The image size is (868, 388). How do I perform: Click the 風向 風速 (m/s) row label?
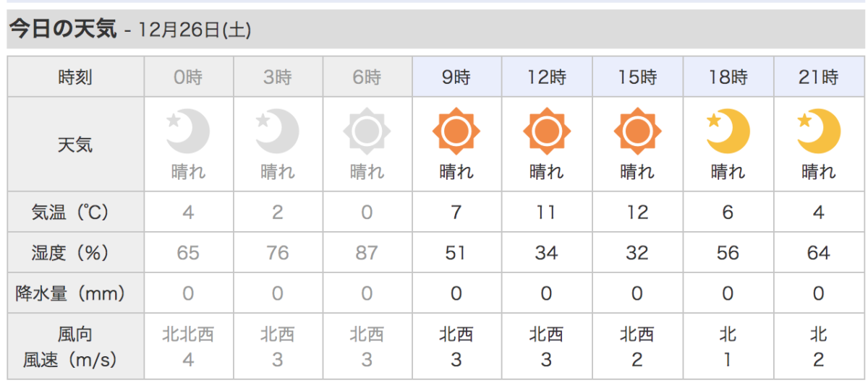(x=75, y=346)
